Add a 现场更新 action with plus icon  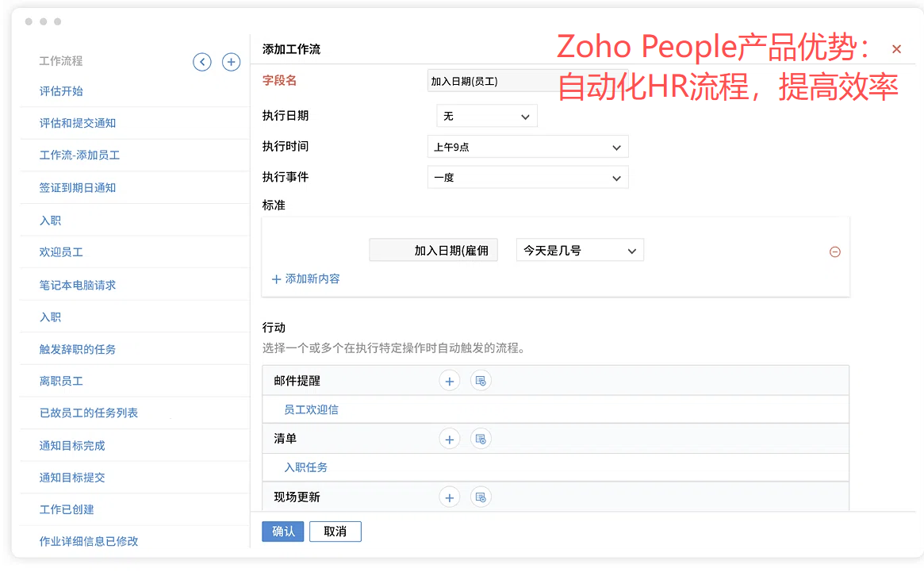point(449,497)
